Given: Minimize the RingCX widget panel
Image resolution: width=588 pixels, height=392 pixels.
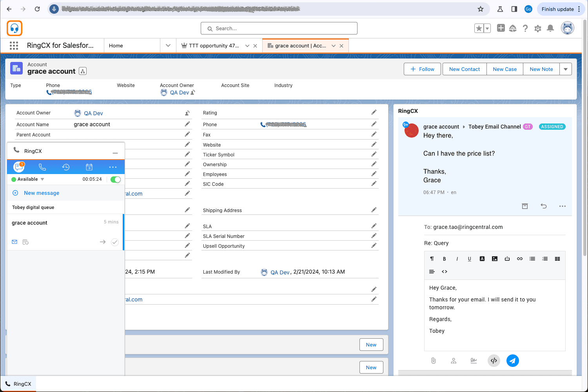Looking at the screenshot, I should point(115,153).
